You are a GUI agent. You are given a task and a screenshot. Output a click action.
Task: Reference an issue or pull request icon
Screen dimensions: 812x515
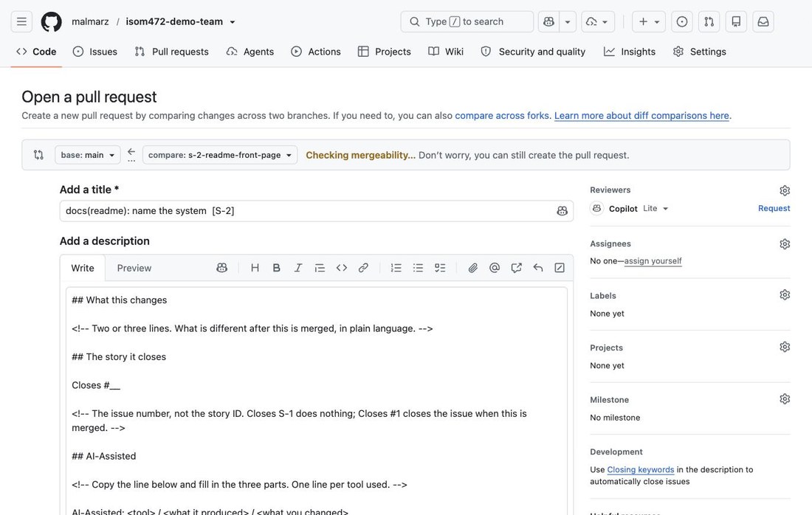click(516, 268)
